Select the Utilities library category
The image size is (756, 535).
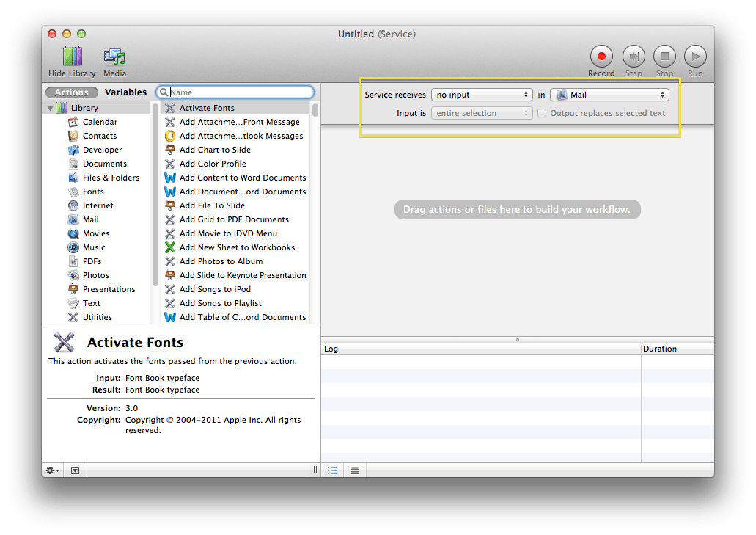pos(97,318)
